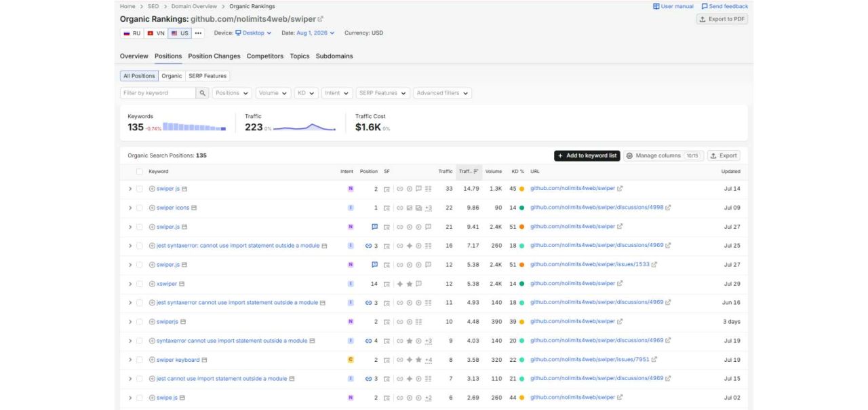
Task: Click the add-keyword plus icon for swiper icons
Action: 152,208
